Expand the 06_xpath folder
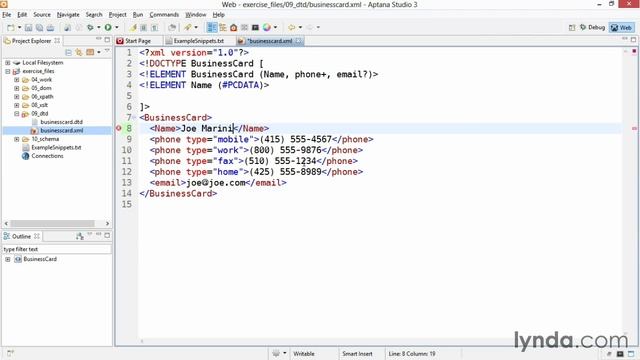 pos(17,97)
